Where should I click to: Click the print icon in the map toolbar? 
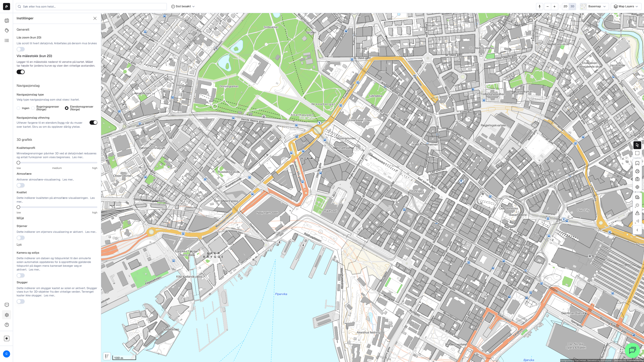(637, 171)
